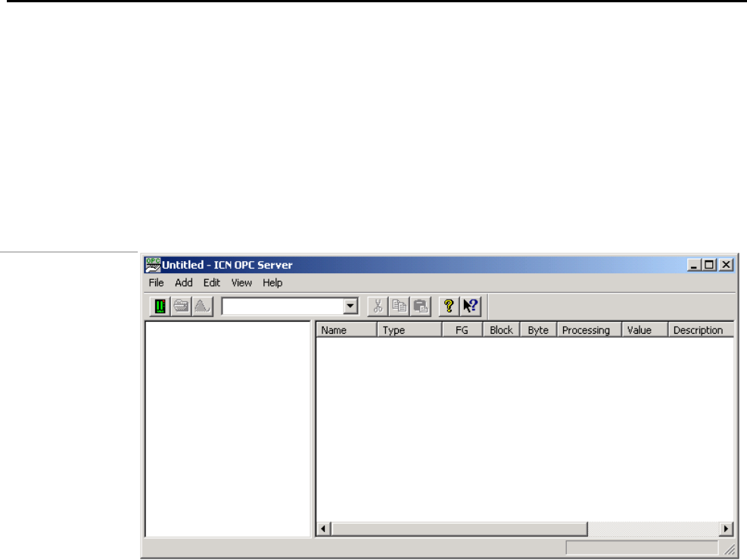The image size is (747, 560).
Task: Close the ICN OPC Server window
Action: [x=726, y=265]
